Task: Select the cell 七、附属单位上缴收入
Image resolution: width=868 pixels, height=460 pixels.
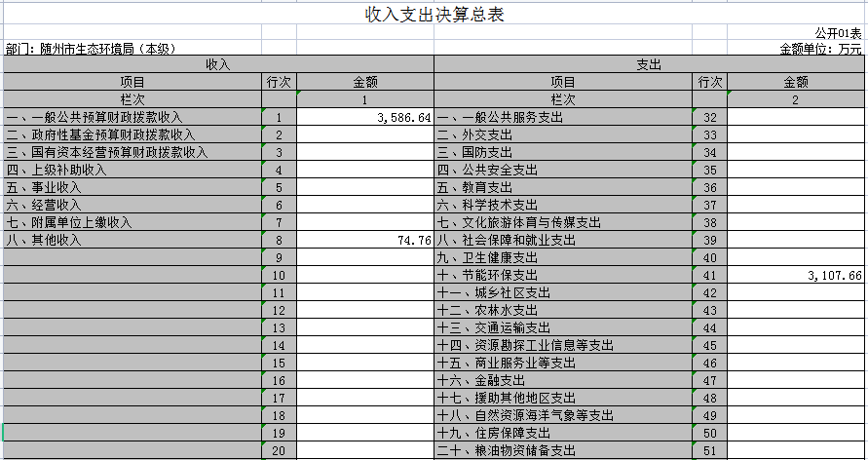Action: click(132, 222)
